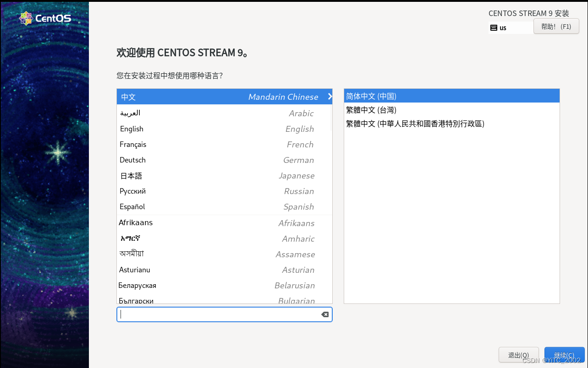This screenshot has width=588, height=368.
Task: Select the Беларуская Belarusian row
Action: [x=225, y=285]
